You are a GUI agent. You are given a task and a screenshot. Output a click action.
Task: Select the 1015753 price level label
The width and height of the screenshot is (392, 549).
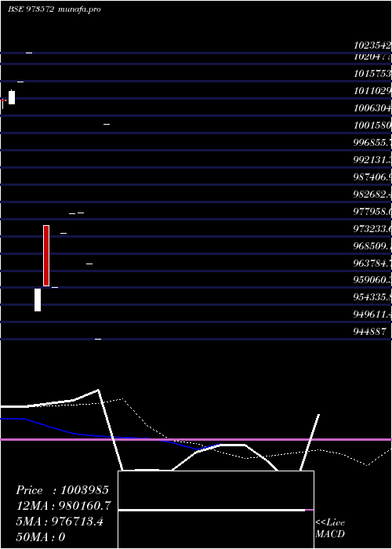372,74
